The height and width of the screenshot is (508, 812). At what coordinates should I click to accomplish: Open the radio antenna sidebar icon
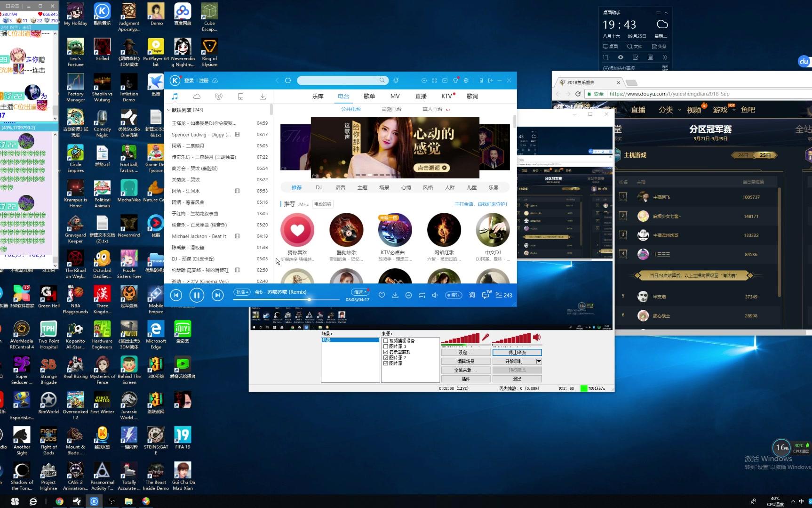[x=219, y=96]
